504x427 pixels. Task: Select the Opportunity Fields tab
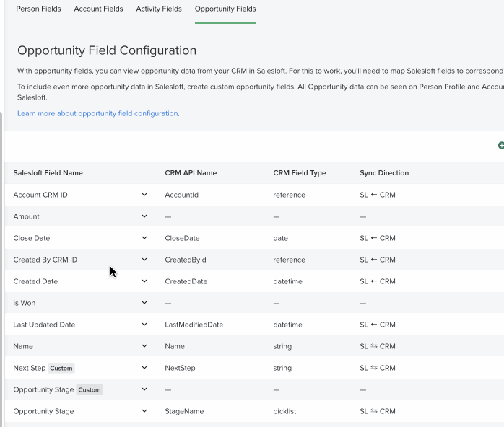point(225,9)
